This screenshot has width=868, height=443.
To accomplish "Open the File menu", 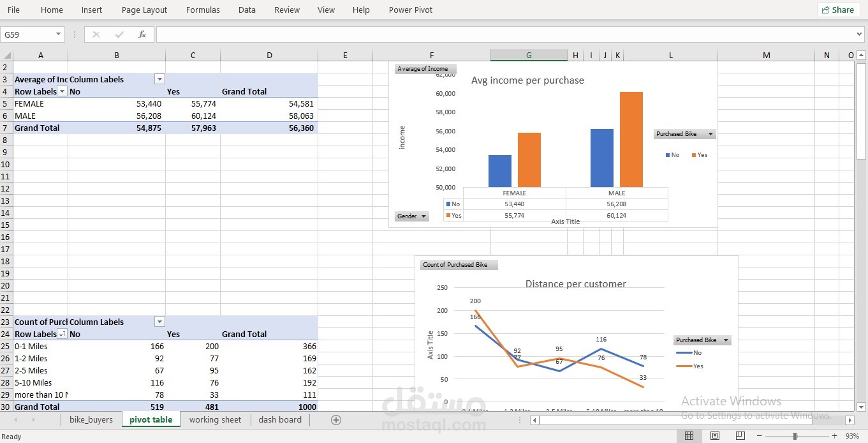I will 13,10.
